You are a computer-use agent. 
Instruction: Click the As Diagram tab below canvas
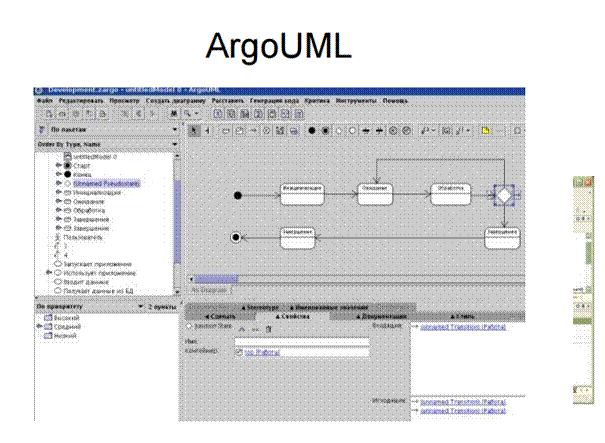tap(209, 290)
